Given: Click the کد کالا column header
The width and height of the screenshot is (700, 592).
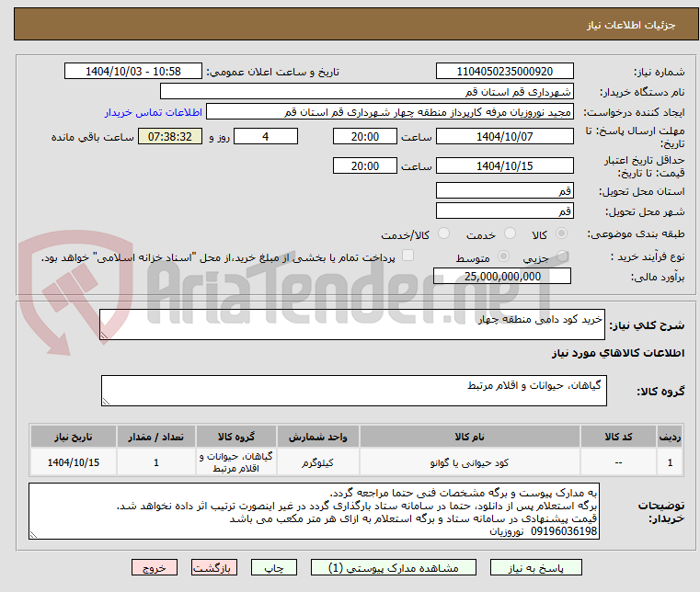Looking at the screenshot, I should tap(618, 437).
